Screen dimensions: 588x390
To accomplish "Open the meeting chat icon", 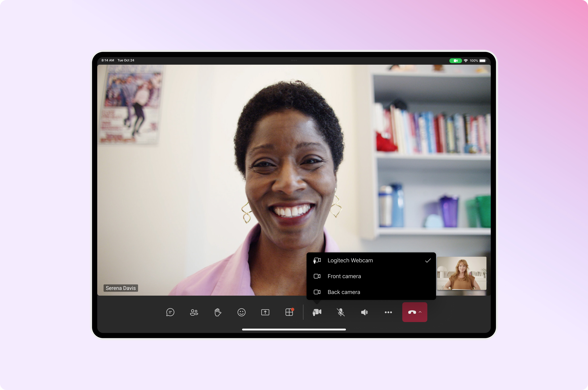I will click(x=170, y=312).
